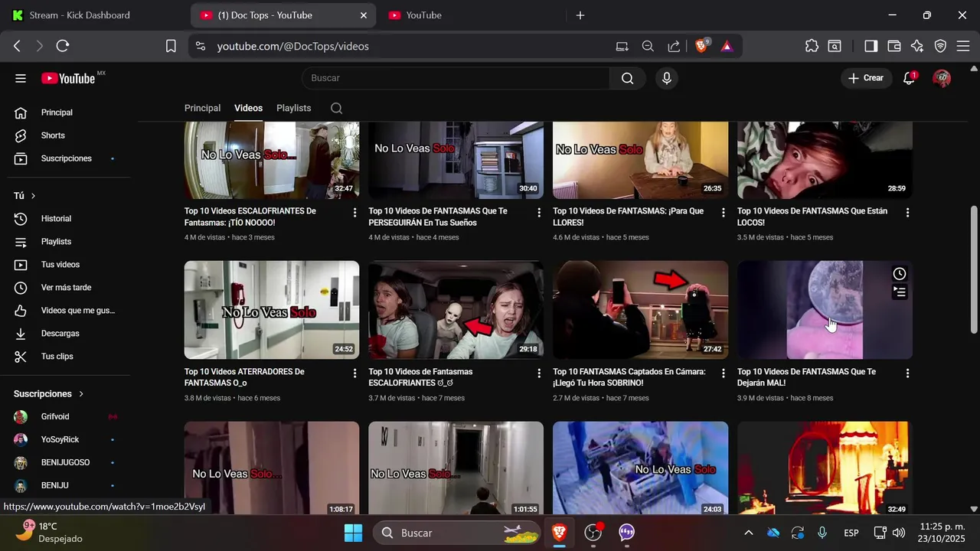Open the Playlists channel tab
Image resolution: width=980 pixels, height=551 pixels.
pos(293,108)
